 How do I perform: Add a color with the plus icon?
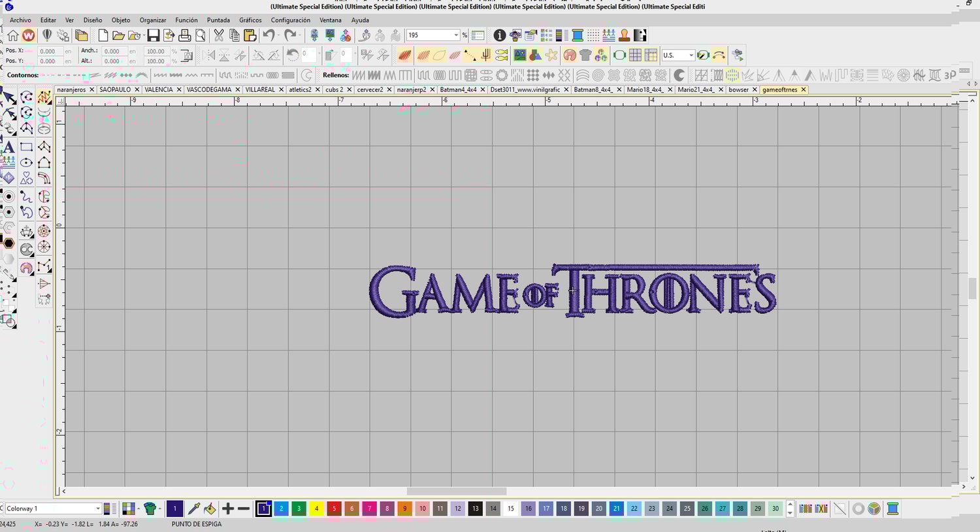click(x=228, y=509)
